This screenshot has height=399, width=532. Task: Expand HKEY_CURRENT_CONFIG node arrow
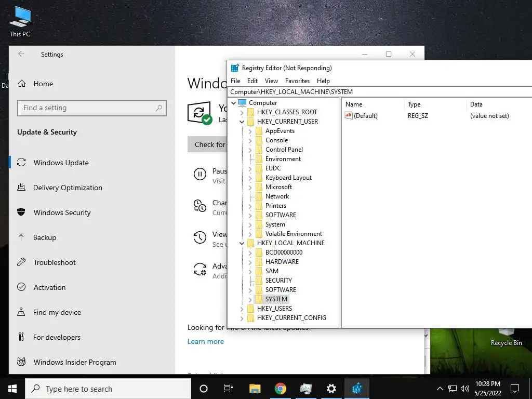click(242, 318)
